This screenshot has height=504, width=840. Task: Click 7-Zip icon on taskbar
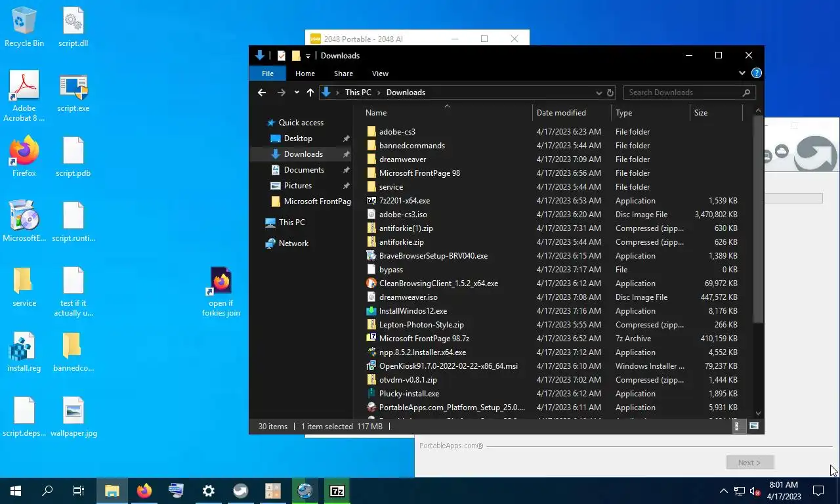pyautogui.click(x=337, y=491)
